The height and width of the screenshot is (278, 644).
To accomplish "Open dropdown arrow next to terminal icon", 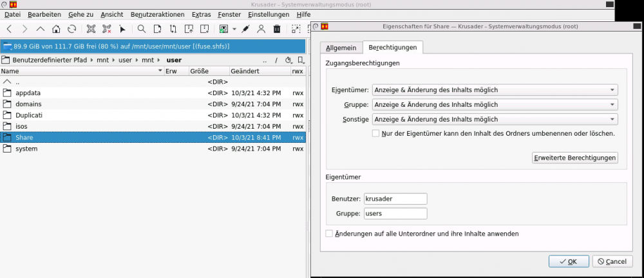I will tap(234, 29).
